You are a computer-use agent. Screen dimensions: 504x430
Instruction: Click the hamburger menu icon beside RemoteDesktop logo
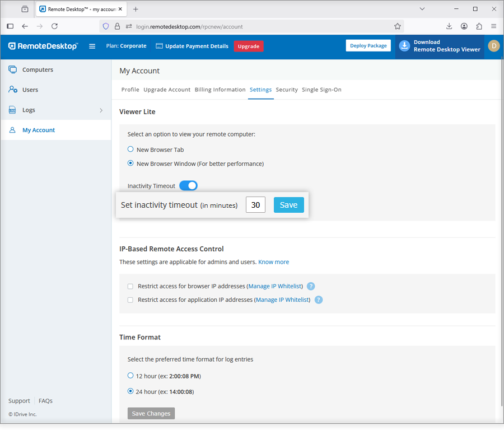pos(92,46)
